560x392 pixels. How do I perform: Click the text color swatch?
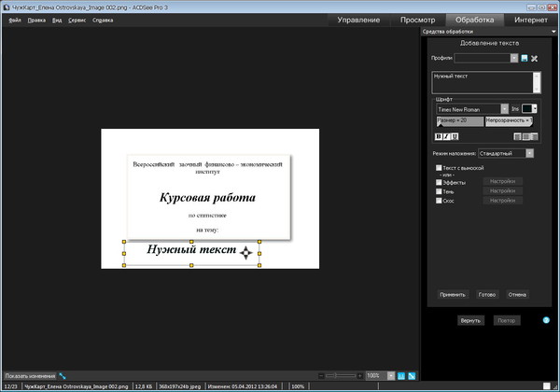point(526,109)
